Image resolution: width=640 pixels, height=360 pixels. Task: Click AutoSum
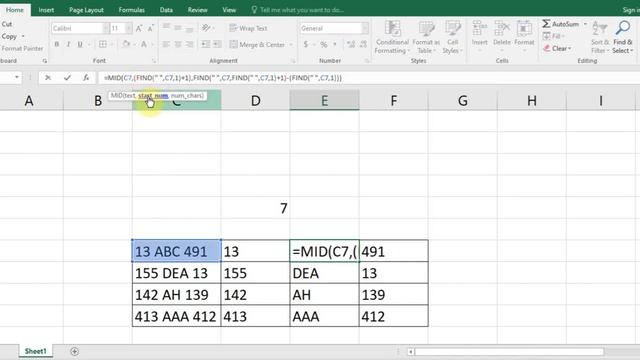[x=561, y=24]
